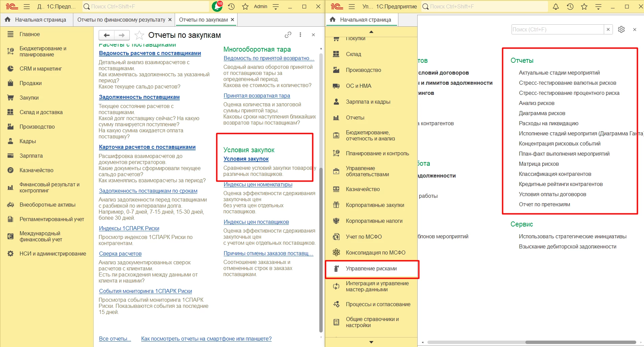Open favorites star in right window toolbar
644x347 pixels.
point(584,6)
